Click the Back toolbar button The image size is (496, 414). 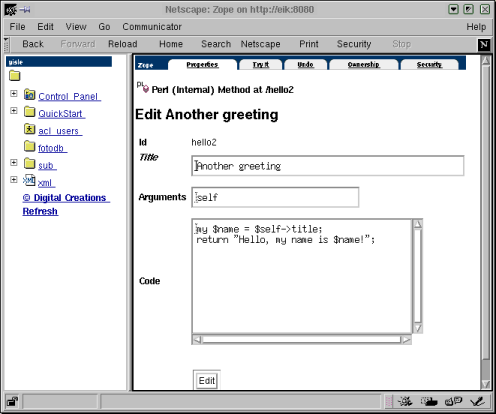(33, 44)
